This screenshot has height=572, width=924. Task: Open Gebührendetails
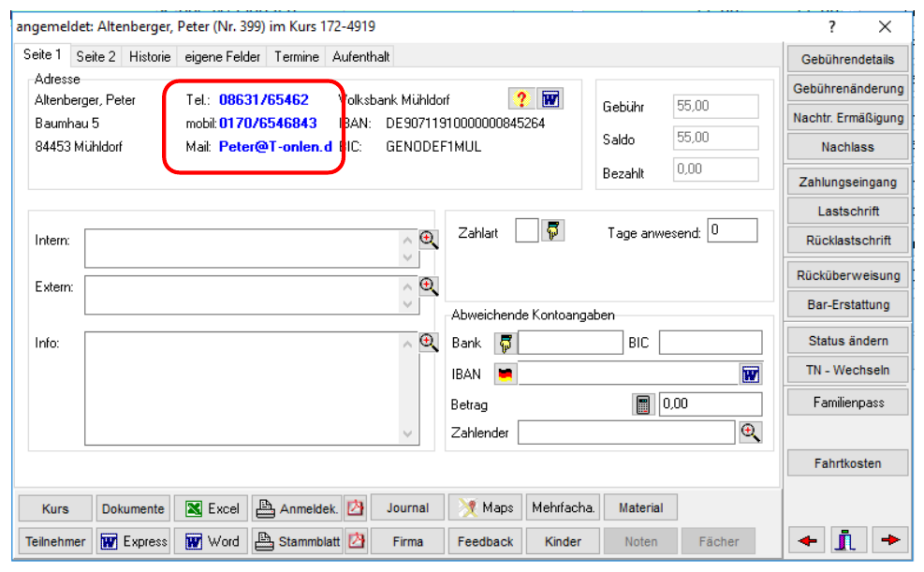pyautogui.click(x=847, y=59)
